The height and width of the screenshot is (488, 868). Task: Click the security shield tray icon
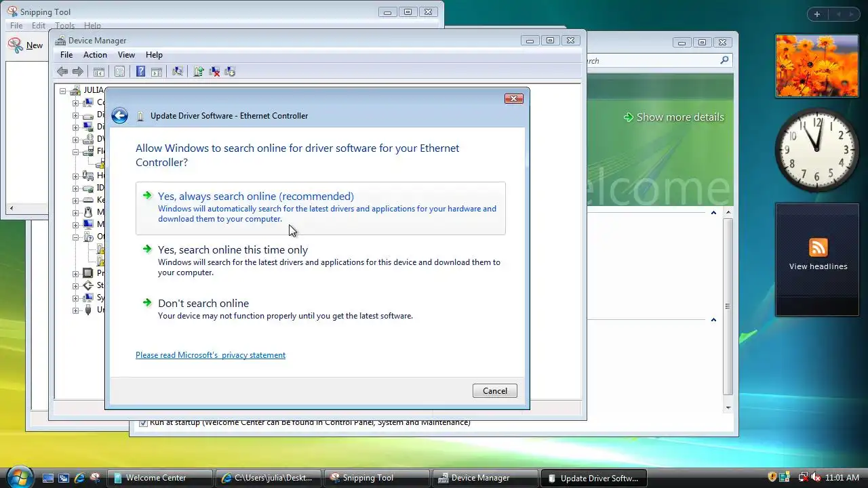(x=772, y=477)
